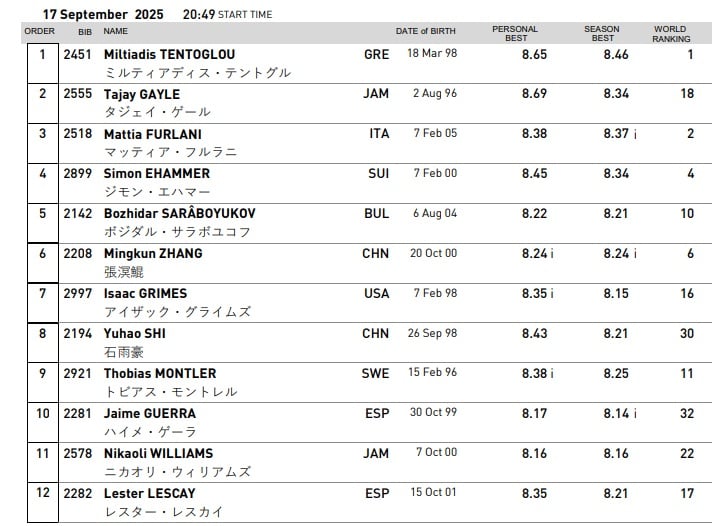Click the WORLD RANKING column header
727x526 pixels.
coord(671,34)
